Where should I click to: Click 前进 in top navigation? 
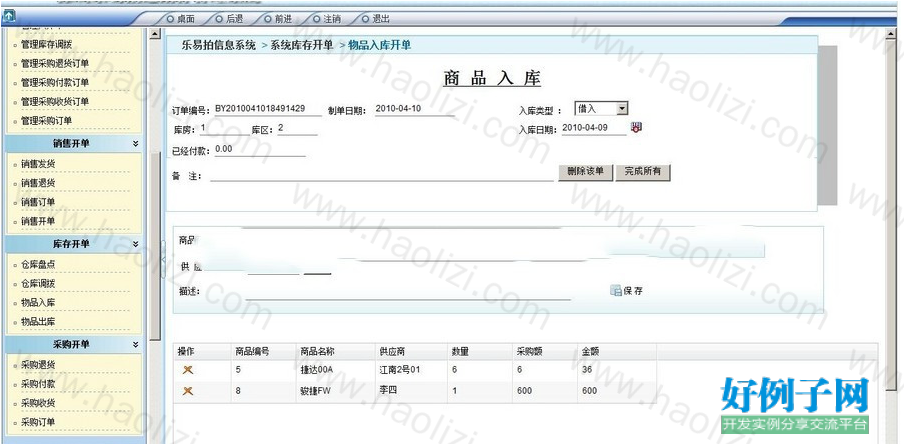(278, 19)
